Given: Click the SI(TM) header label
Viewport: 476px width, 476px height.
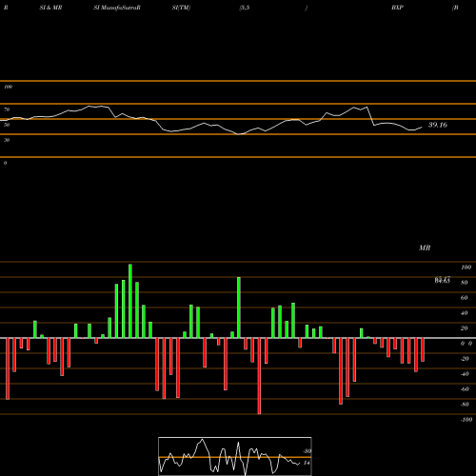Looking at the screenshot, I should 181,8.
